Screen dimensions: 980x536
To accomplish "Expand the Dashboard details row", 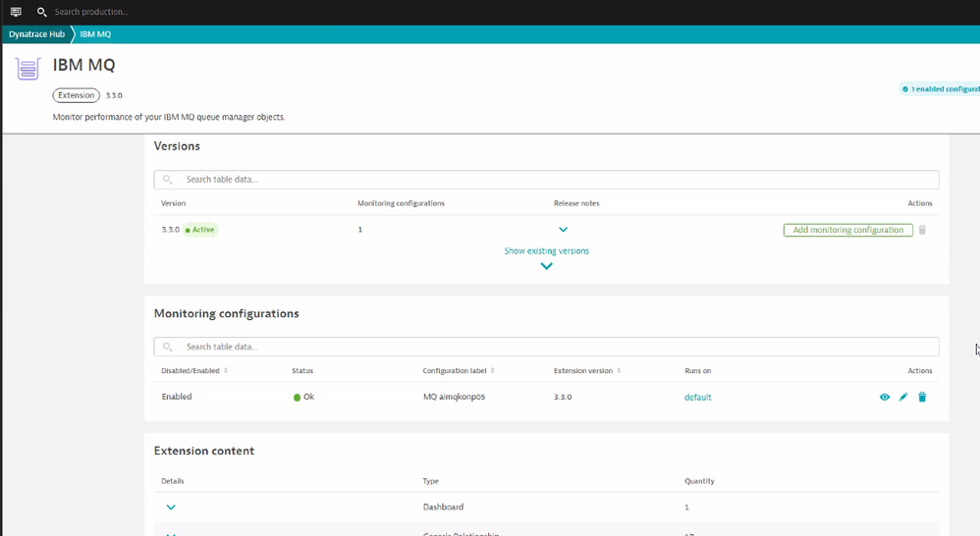I will pos(171,508).
